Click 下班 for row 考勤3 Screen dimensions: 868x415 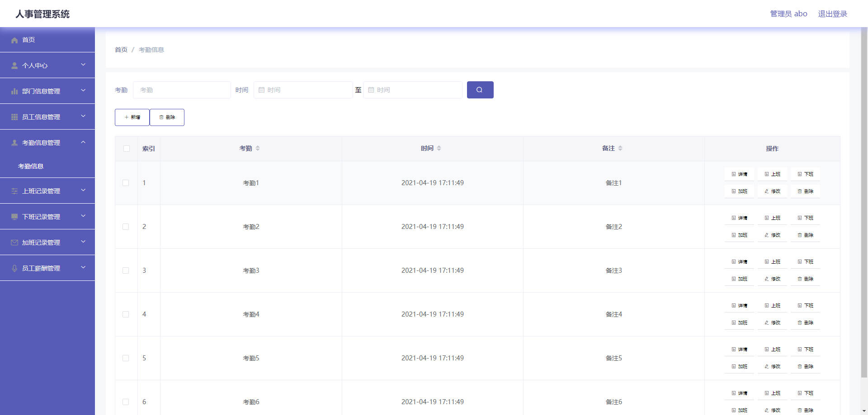click(805, 261)
